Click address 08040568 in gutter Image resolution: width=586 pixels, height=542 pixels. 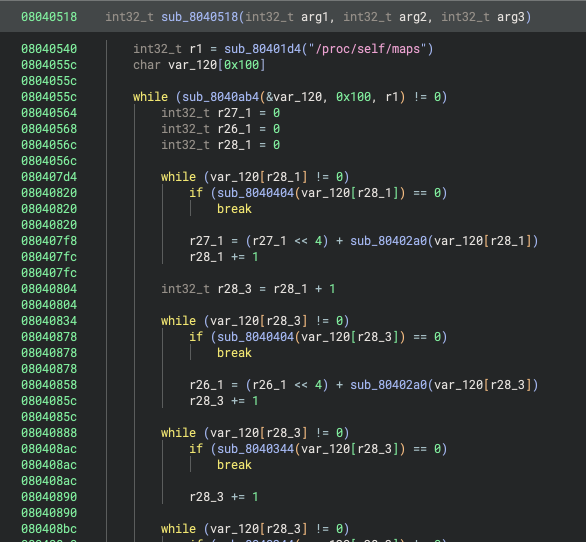coord(49,129)
